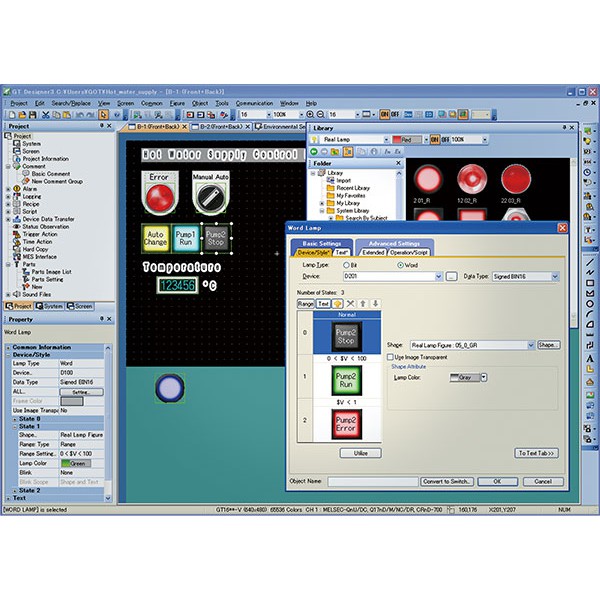Select the 2 01_R lamp thumbnail in Library

[428, 179]
